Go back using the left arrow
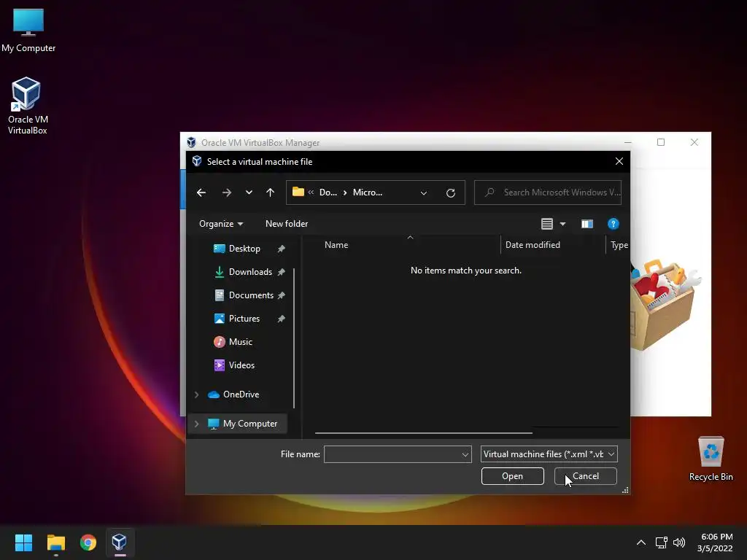Image resolution: width=747 pixels, height=560 pixels. click(201, 192)
